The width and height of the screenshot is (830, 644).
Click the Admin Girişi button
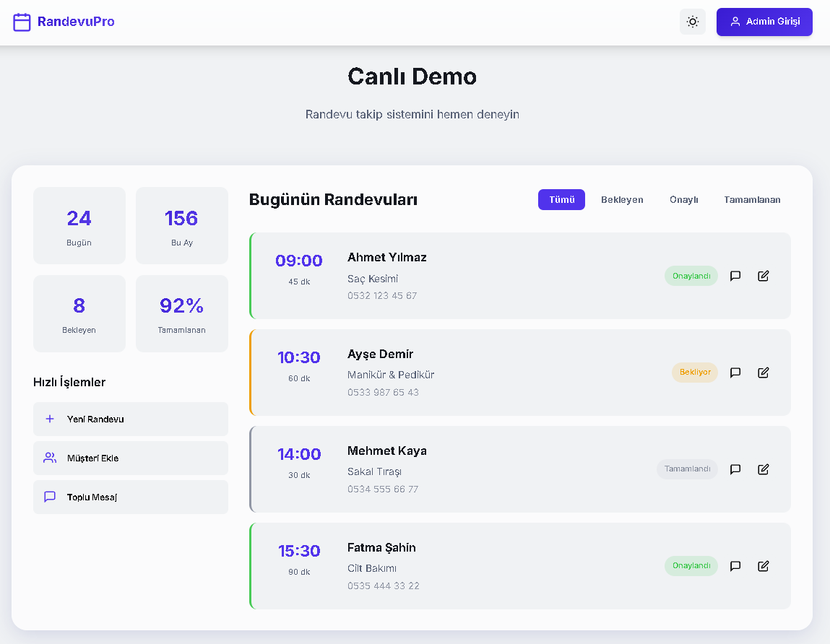tap(764, 22)
